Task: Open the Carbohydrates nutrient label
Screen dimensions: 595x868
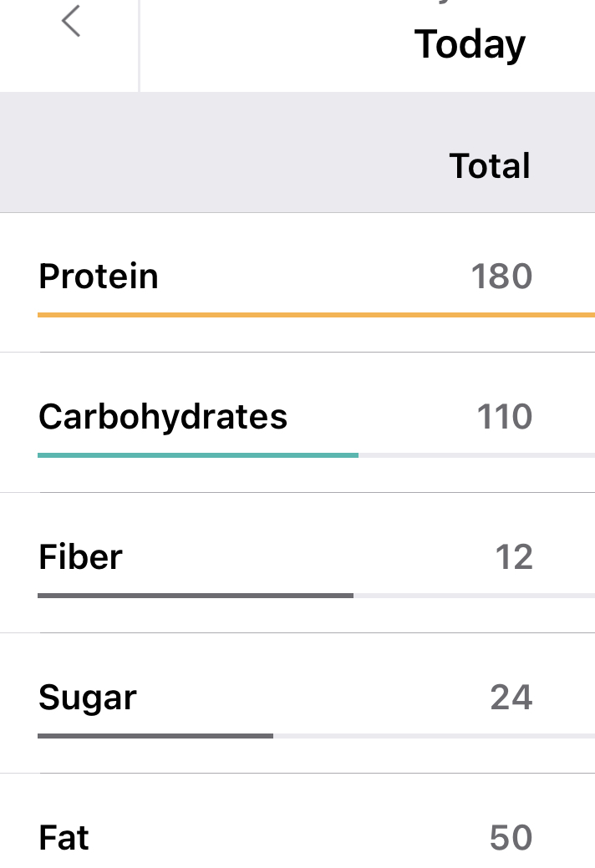Action: click(x=163, y=416)
